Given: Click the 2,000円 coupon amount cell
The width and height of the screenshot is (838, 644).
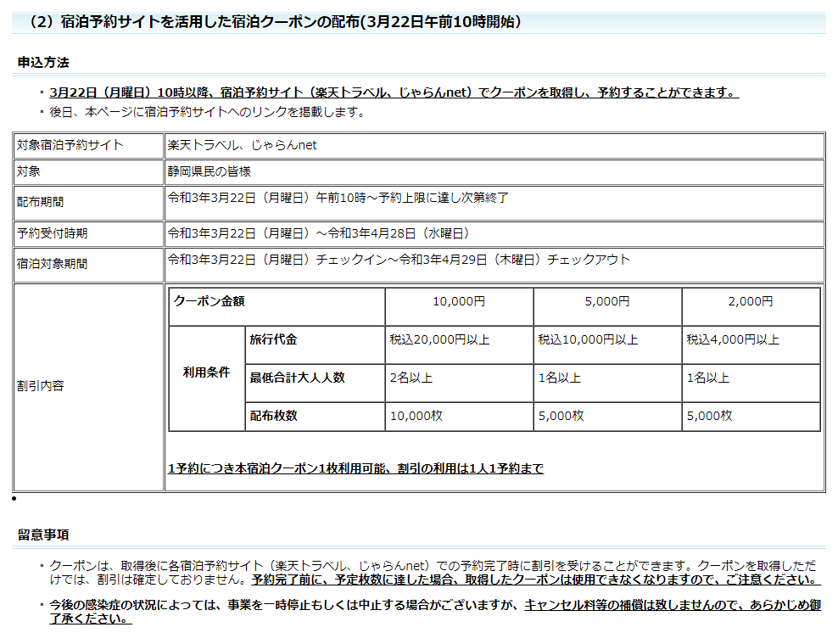Looking at the screenshot, I should click(750, 301).
